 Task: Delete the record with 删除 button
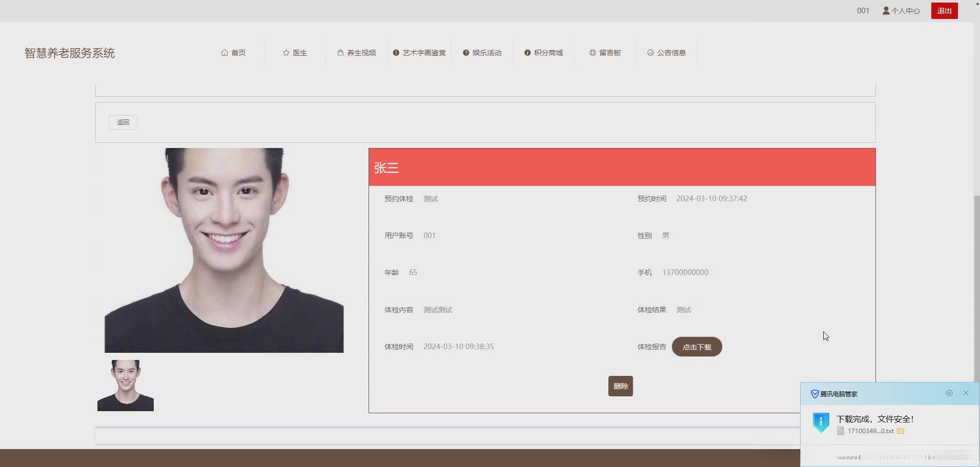(621, 386)
